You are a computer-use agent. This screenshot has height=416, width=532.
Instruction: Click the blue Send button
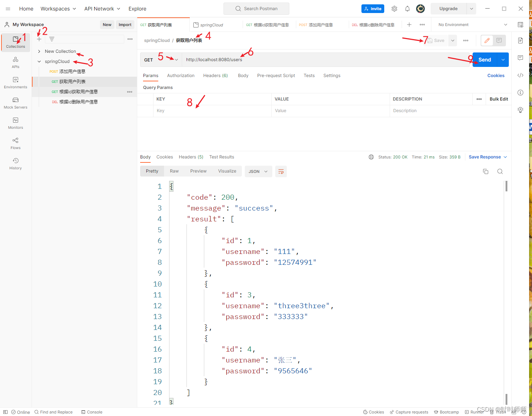(x=485, y=60)
